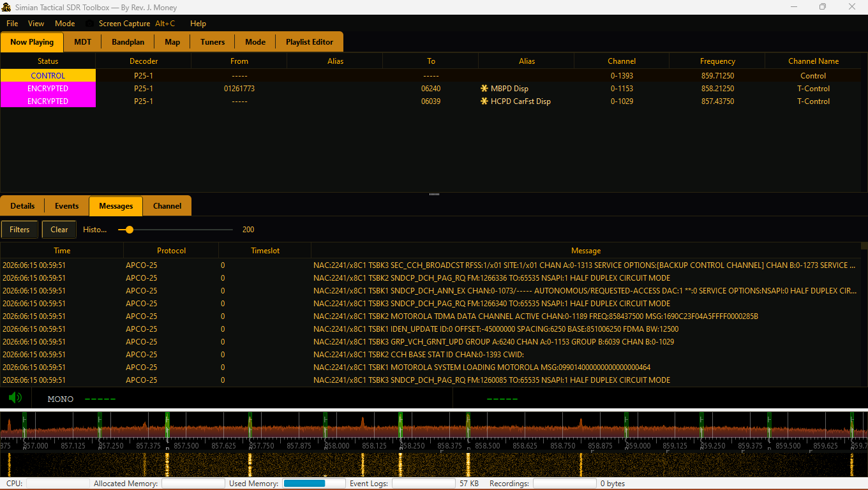Select message SNDCP_DCH_PAG_RQ FM:1260085
This screenshot has width=868, height=490.
[430, 380]
